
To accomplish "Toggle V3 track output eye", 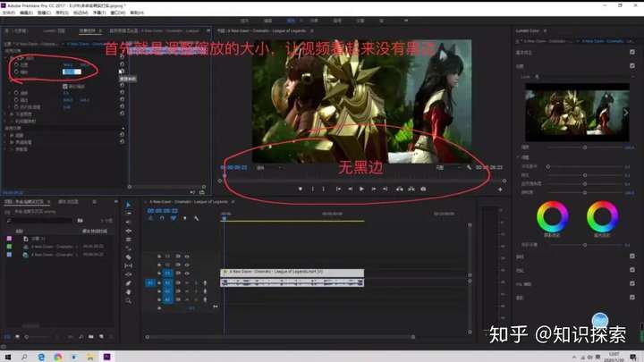I will point(187,257).
